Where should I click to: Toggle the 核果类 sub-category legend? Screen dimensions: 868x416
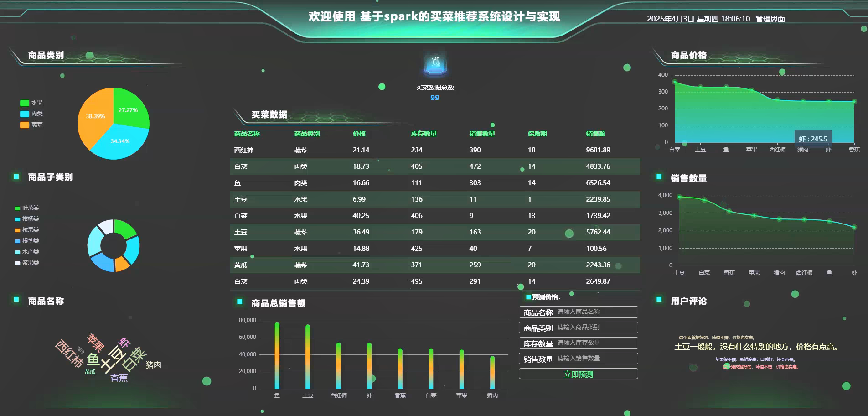click(x=27, y=230)
